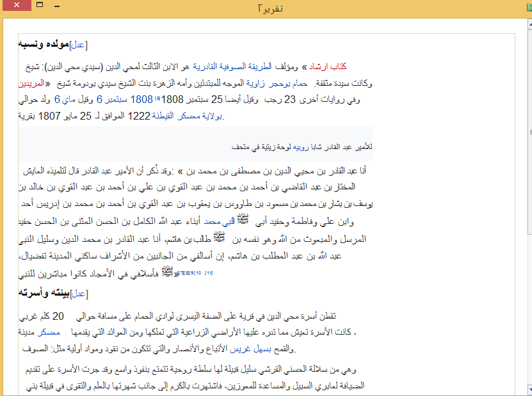Open footnote reference [11]
This screenshot has width=532, height=396.
point(209,273)
